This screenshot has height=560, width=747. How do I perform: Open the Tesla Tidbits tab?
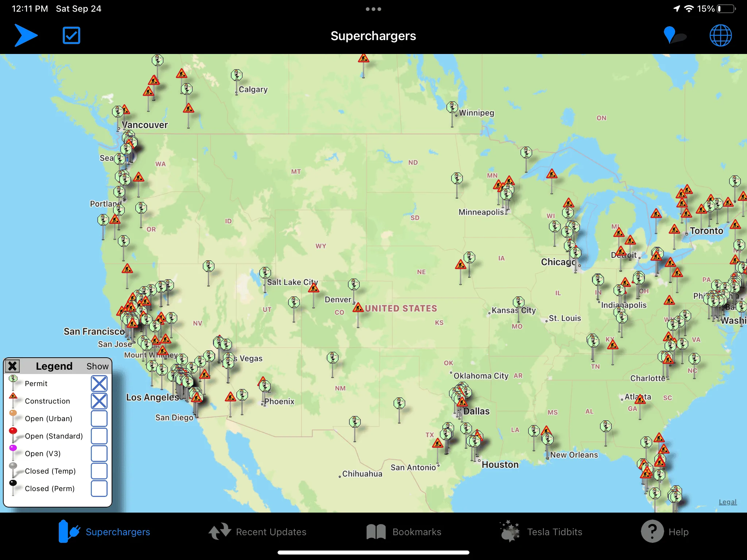click(541, 532)
